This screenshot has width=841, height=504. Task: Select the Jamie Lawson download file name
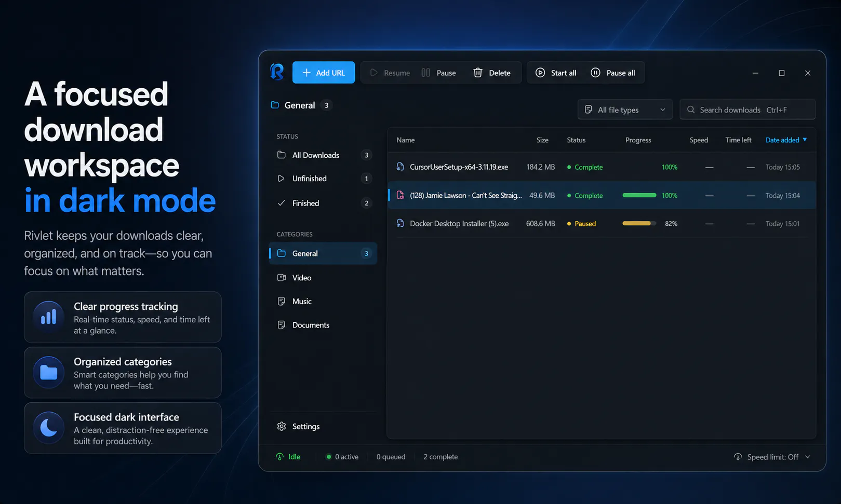[466, 196]
